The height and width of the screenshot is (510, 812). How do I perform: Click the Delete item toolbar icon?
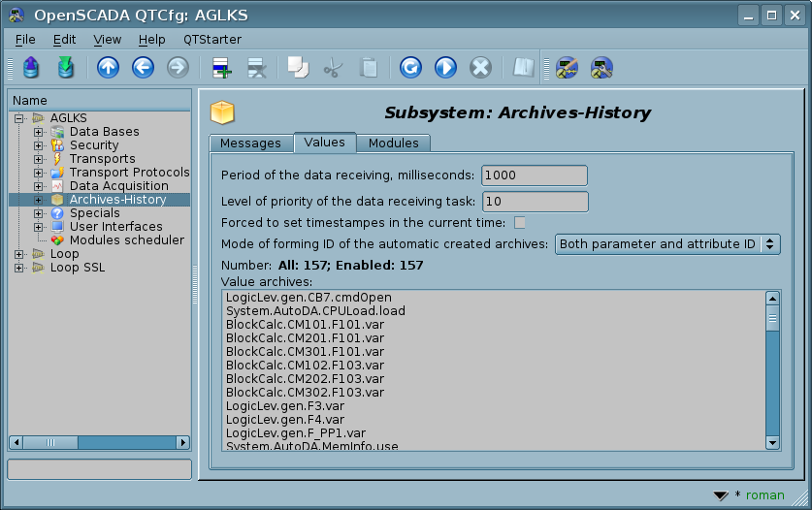point(257,67)
